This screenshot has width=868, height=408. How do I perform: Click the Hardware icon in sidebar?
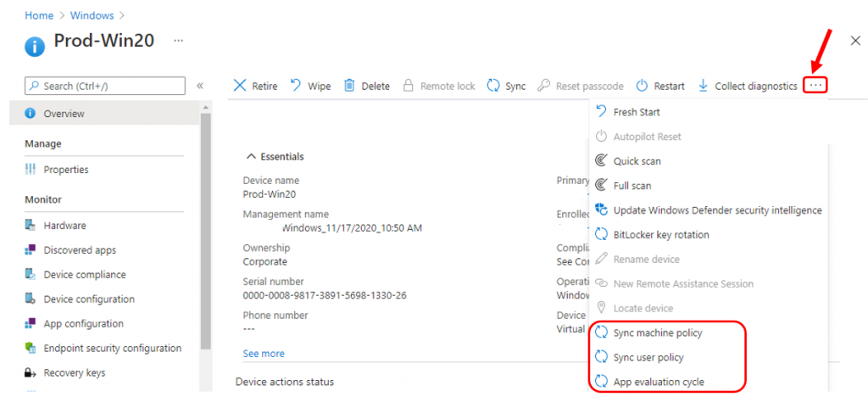(x=31, y=226)
